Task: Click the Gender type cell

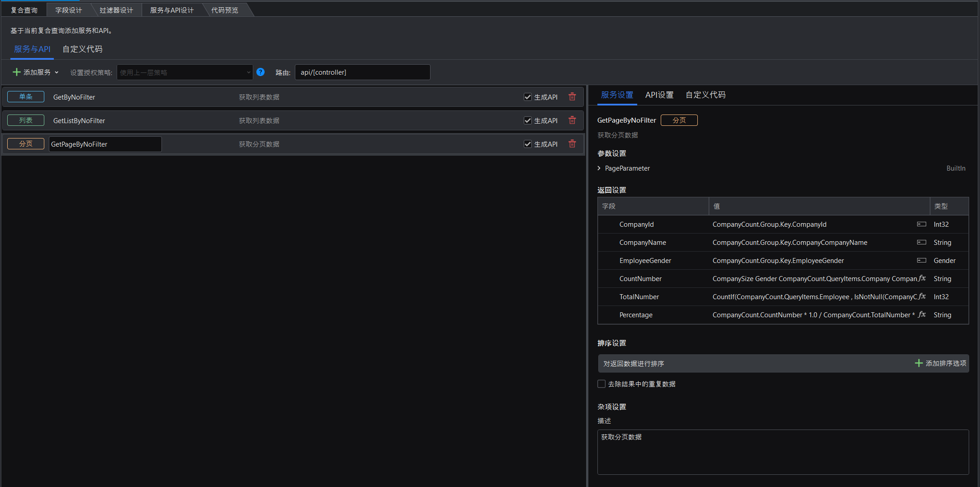Action: (944, 261)
